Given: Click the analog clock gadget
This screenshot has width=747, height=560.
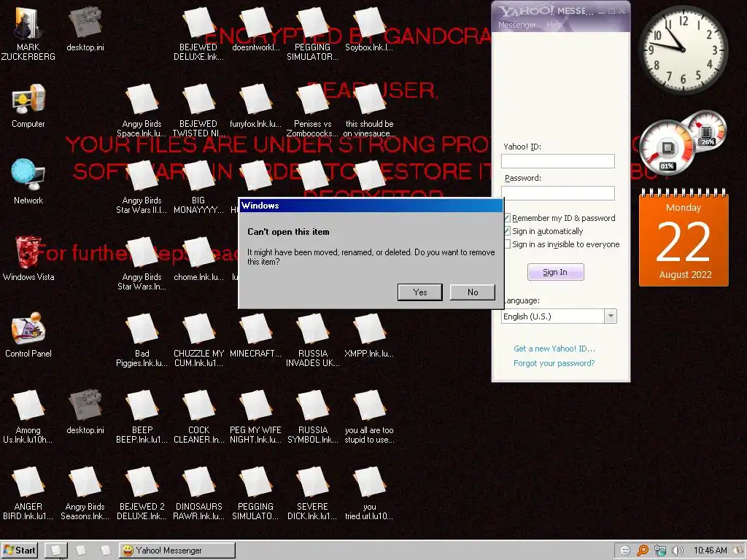Looking at the screenshot, I should click(x=683, y=49).
